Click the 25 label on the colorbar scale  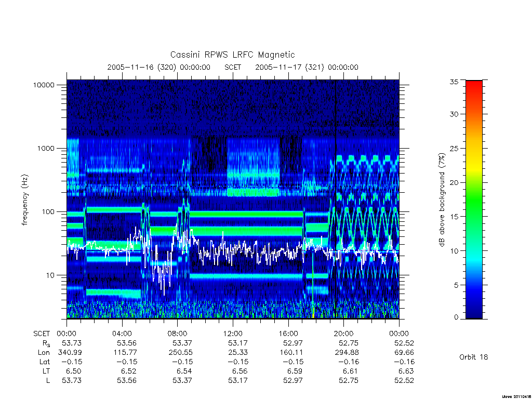point(454,149)
